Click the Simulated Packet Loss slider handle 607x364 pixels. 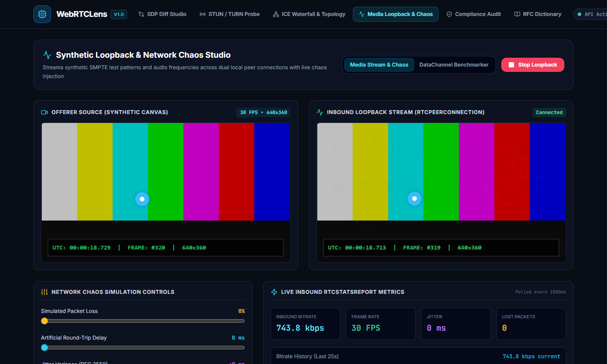coord(44,321)
